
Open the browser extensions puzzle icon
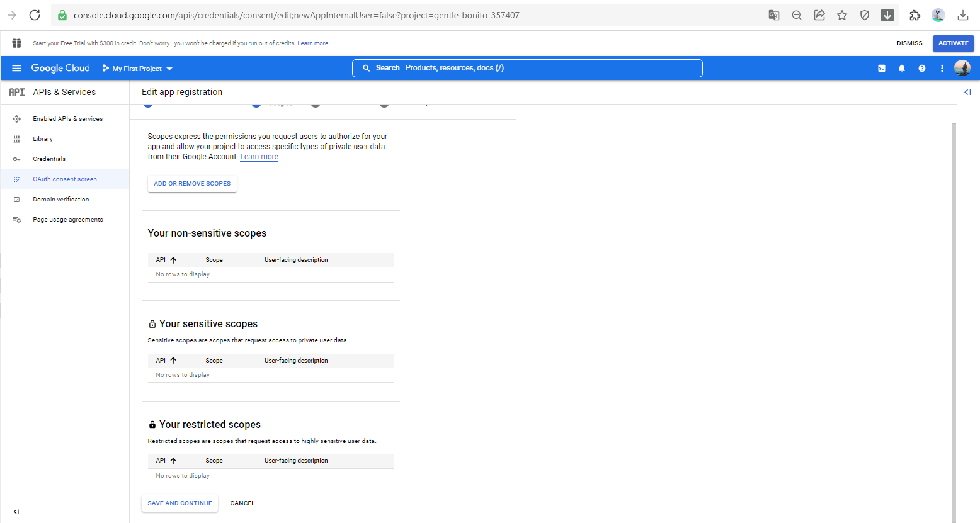(914, 15)
